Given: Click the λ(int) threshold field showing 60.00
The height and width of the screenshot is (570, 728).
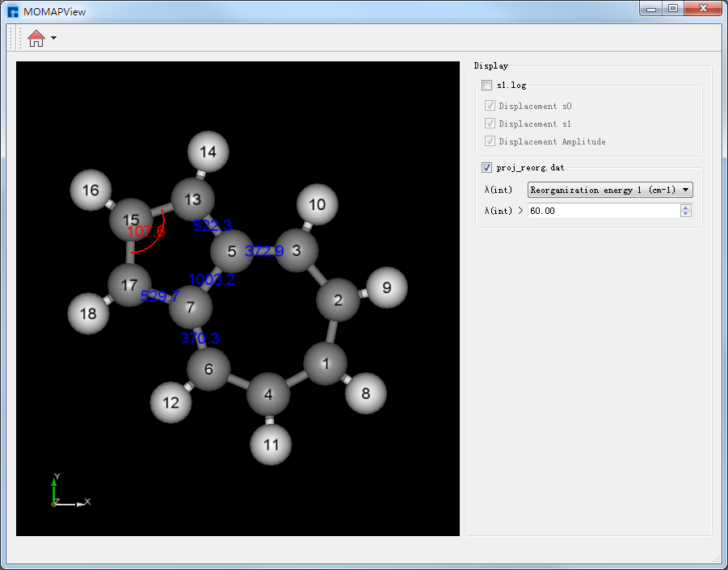Looking at the screenshot, I should tap(602, 211).
